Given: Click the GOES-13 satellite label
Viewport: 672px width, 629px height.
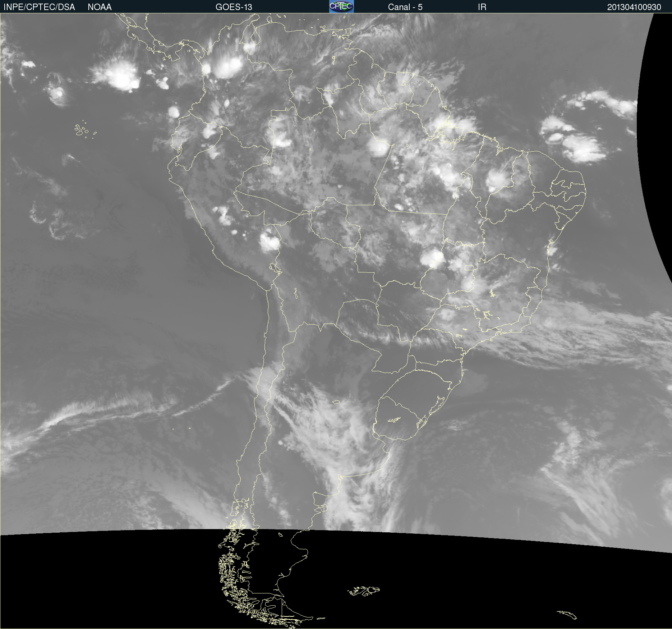Looking at the screenshot, I should coord(234,7).
